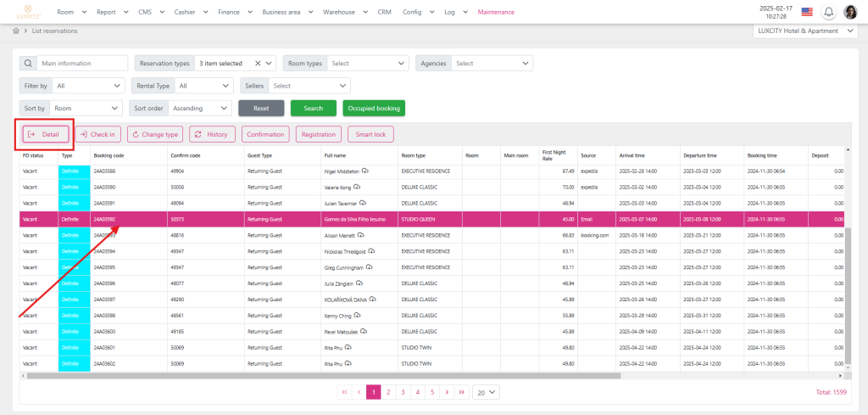Click cloud icon beside Valerie Kong
868x415 pixels.
[355, 187]
